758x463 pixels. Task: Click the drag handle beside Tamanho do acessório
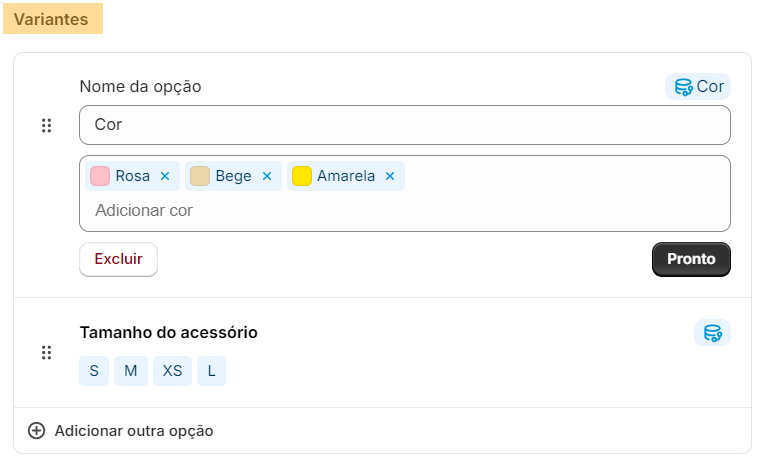[x=46, y=353]
